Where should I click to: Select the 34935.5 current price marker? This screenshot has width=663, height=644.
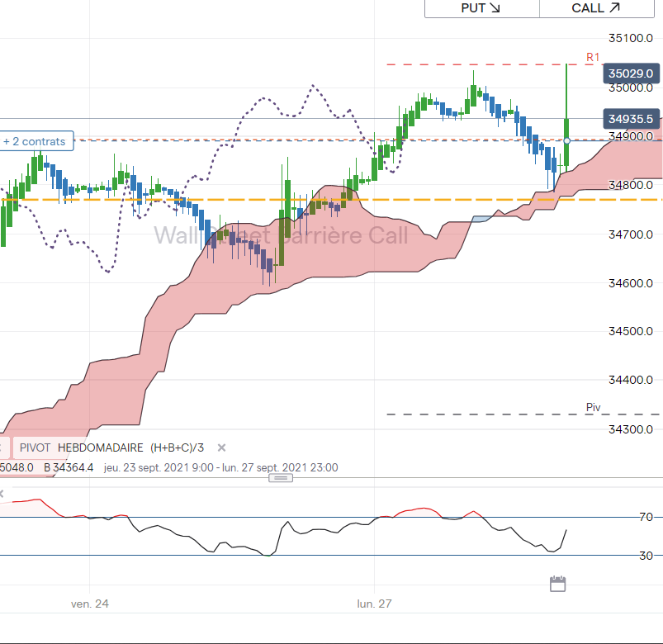coord(631,119)
